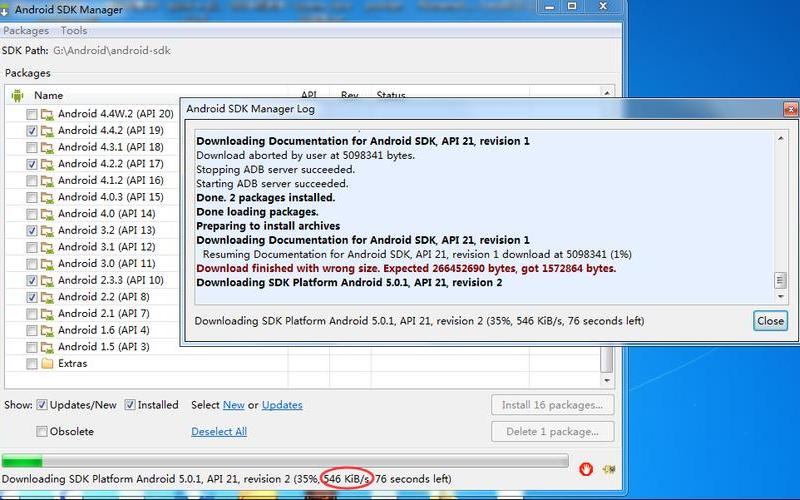Toggle the Updates/New show checkbox
The image size is (800, 500).
[x=42, y=405]
